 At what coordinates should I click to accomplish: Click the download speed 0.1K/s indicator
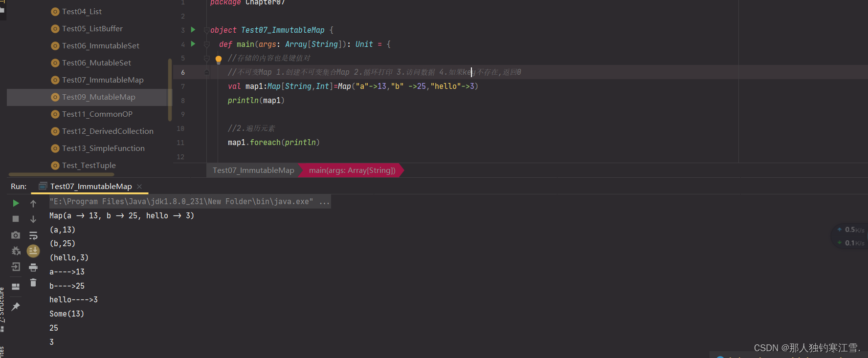click(x=850, y=243)
